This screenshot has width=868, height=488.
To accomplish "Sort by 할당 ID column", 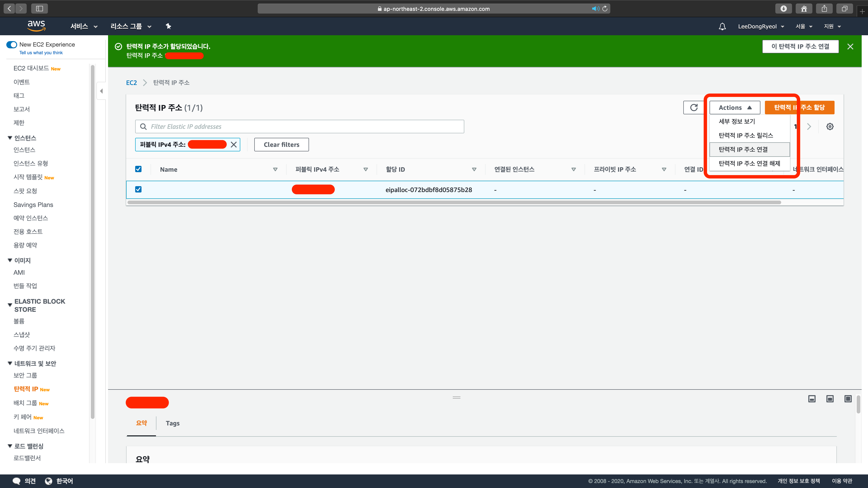I will click(x=474, y=169).
